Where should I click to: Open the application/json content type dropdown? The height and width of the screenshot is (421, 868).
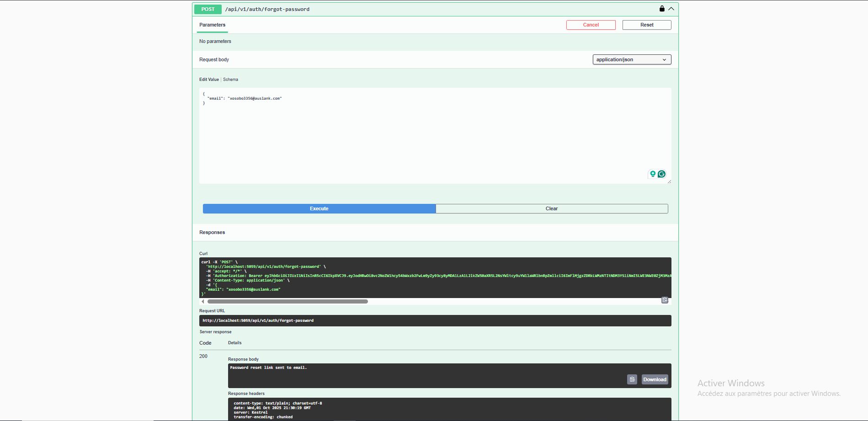point(632,59)
